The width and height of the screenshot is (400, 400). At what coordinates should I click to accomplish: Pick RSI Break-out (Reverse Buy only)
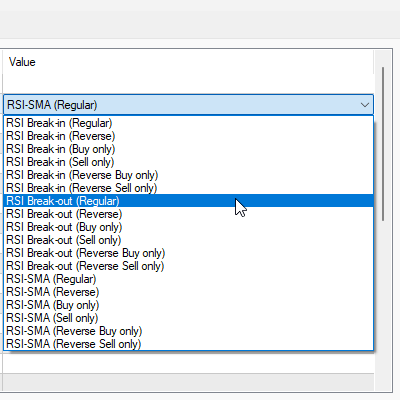click(x=189, y=253)
